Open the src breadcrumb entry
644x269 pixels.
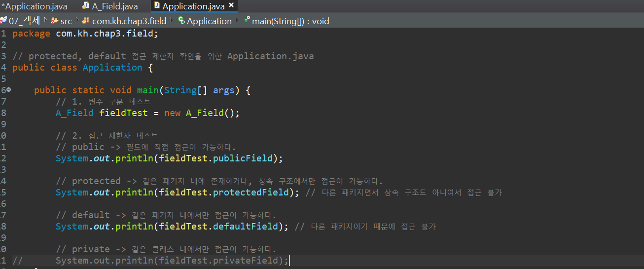pos(66,21)
